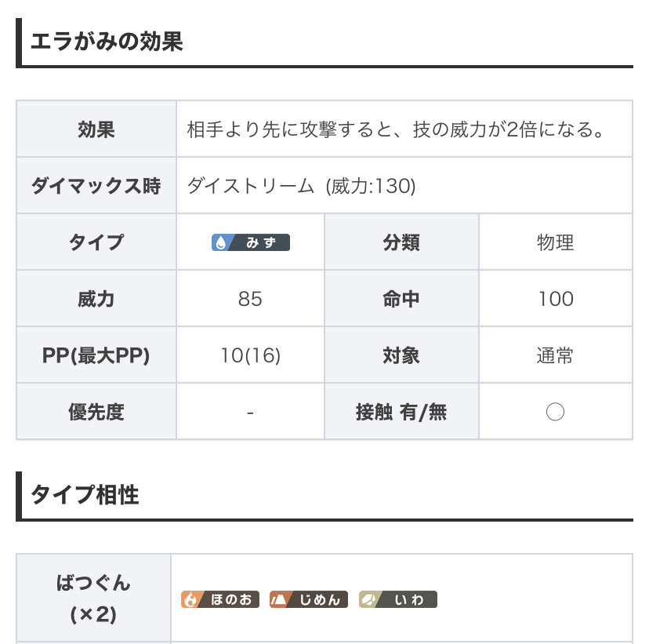Click the accuracy value 100
Image resolution: width=649 pixels, height=644 pixels.
tap(555, 299)
